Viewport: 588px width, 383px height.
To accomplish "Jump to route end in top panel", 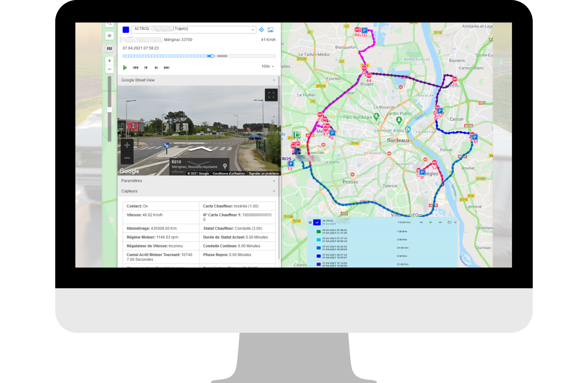I will 167,68.
